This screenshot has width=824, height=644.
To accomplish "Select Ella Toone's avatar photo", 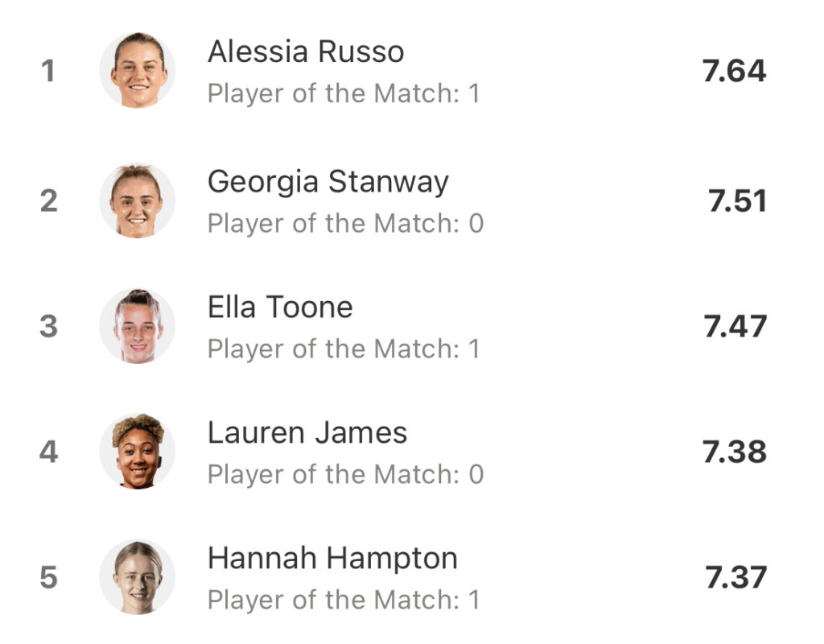I will tap(137, 326).
